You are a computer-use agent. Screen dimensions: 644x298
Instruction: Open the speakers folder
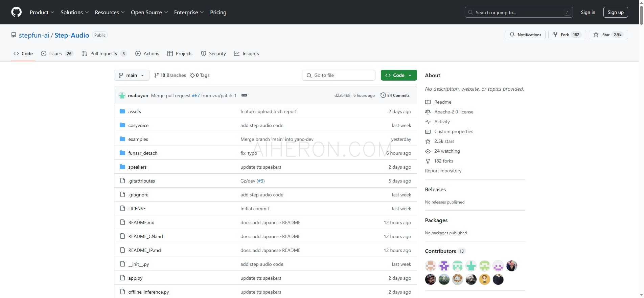click(x=137, y=167)
